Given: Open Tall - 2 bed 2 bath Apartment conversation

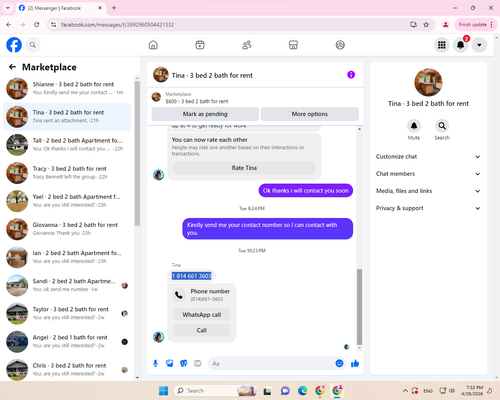Looking at the screenshot, I should pos(67,145).
